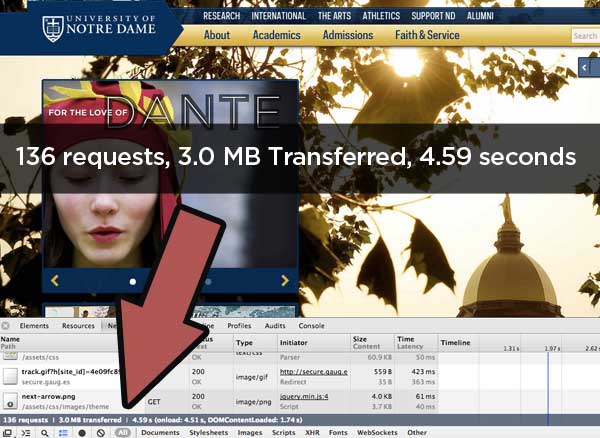
Task: Click the website Search field
Action: coord(585,36)
